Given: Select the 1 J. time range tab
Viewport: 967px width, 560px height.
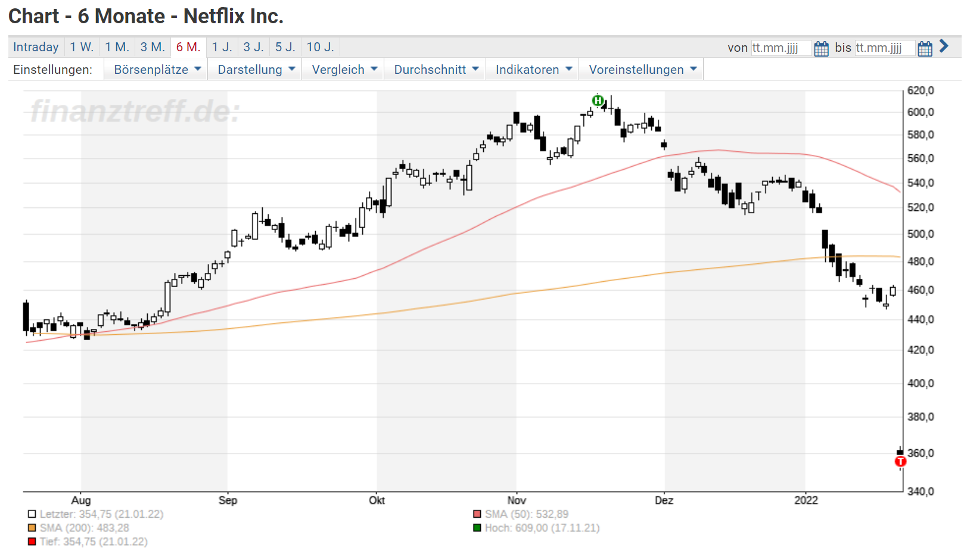Looking at the screenshot, I should tap(222, 47).
